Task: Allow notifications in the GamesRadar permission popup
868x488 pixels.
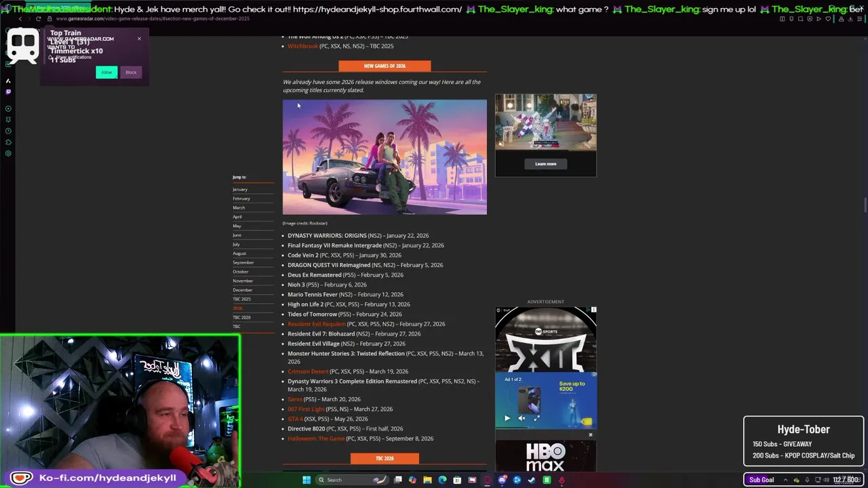Action: tap(106, 72)
